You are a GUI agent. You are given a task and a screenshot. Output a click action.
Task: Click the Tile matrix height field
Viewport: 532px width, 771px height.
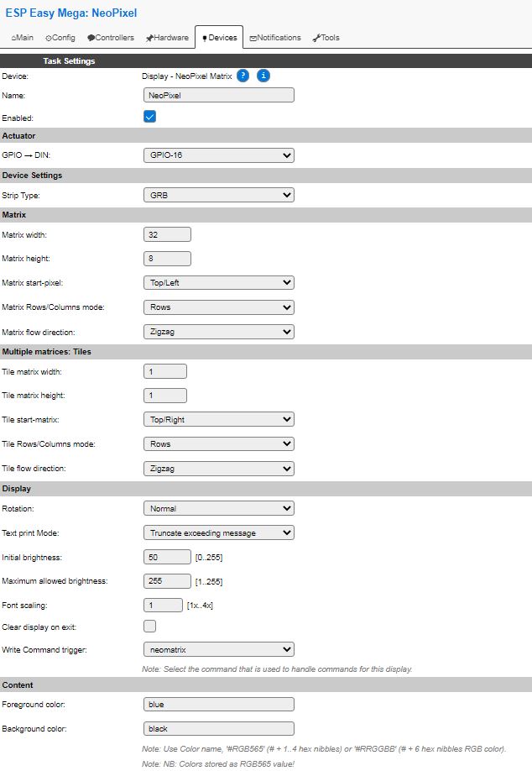click(165, 396)
